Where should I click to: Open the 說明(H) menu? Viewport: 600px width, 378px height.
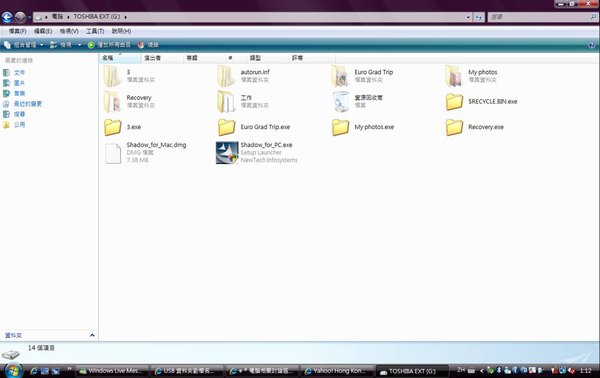[121, 31]
